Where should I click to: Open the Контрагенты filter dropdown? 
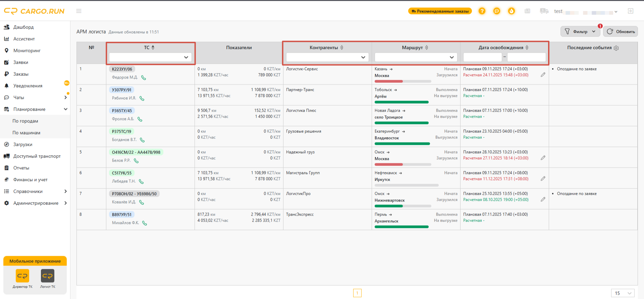(x=327, y=57)
